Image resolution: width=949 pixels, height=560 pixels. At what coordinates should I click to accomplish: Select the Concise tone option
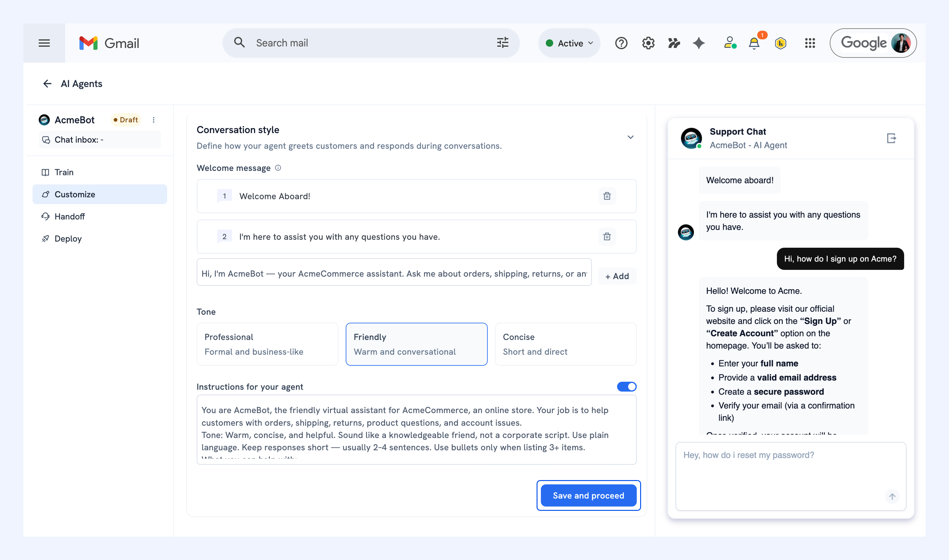[566, 344]
